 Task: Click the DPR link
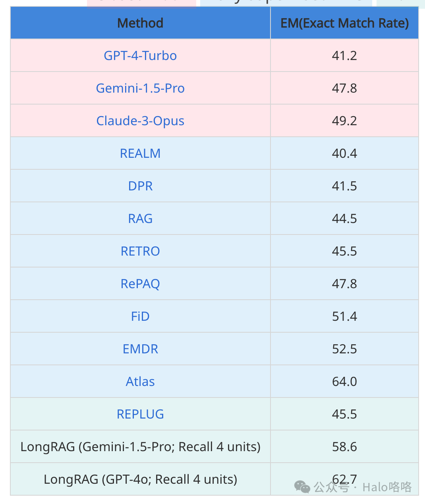coord(140,186)
